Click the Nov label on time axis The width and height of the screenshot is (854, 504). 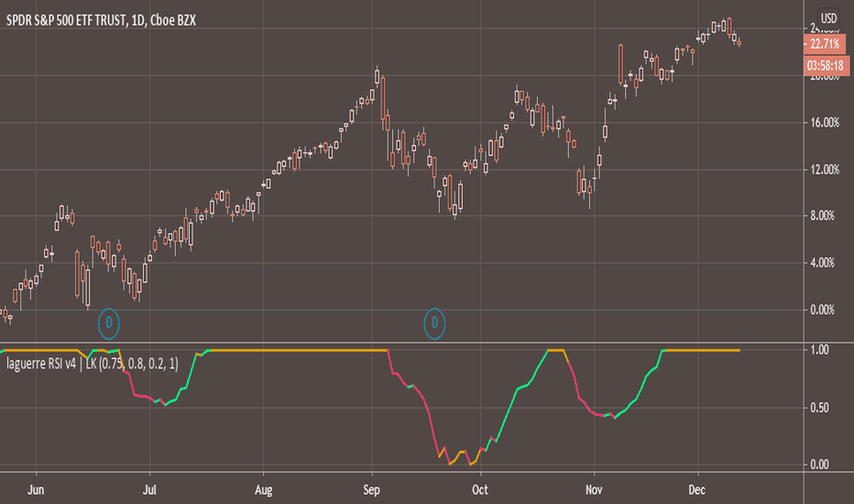tap(594, 490)
